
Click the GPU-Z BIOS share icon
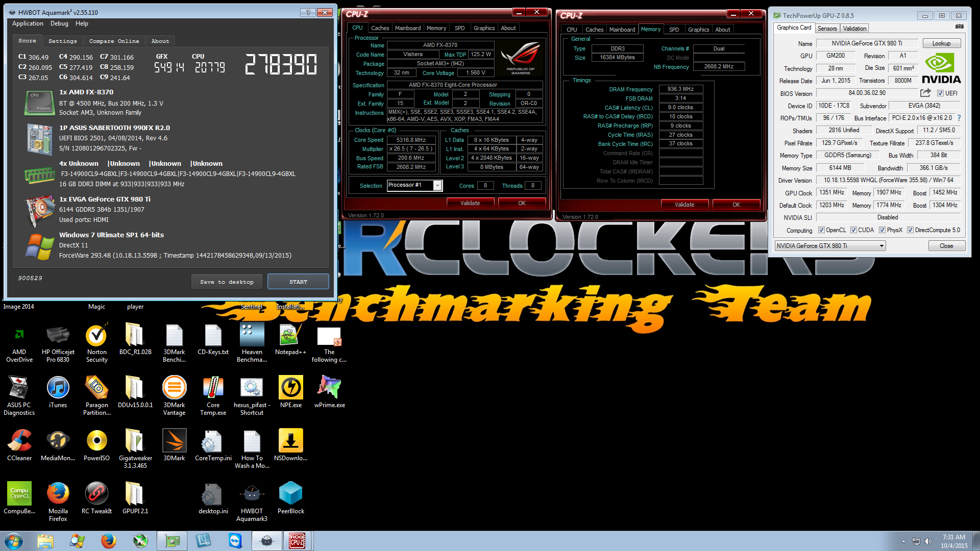pos(925,93)
